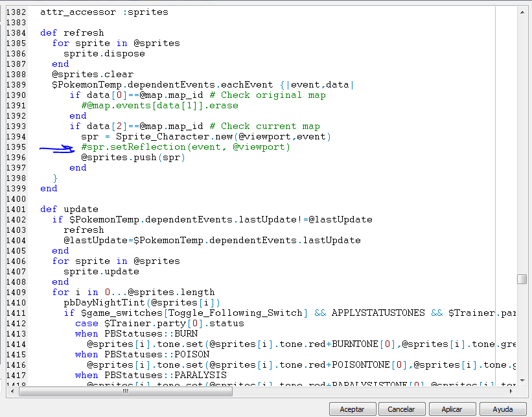532x417 pixels.
Task: Place cursor on 'attr_accessor :sprites' line
Action: coord(104,12)
